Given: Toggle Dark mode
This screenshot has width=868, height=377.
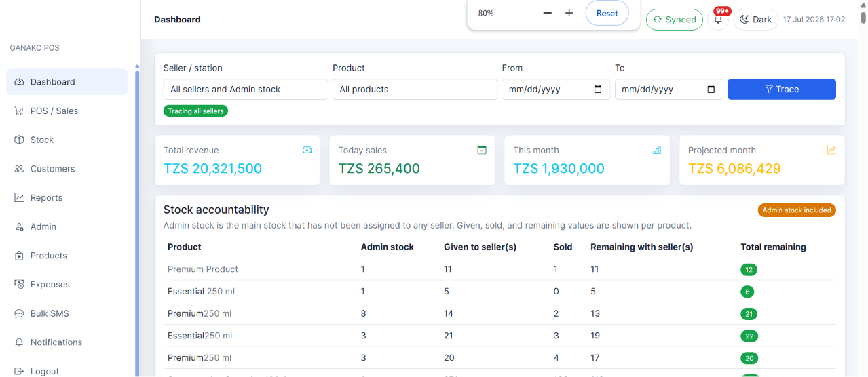Looking at the screenshot, I should [x=755, y=20].
